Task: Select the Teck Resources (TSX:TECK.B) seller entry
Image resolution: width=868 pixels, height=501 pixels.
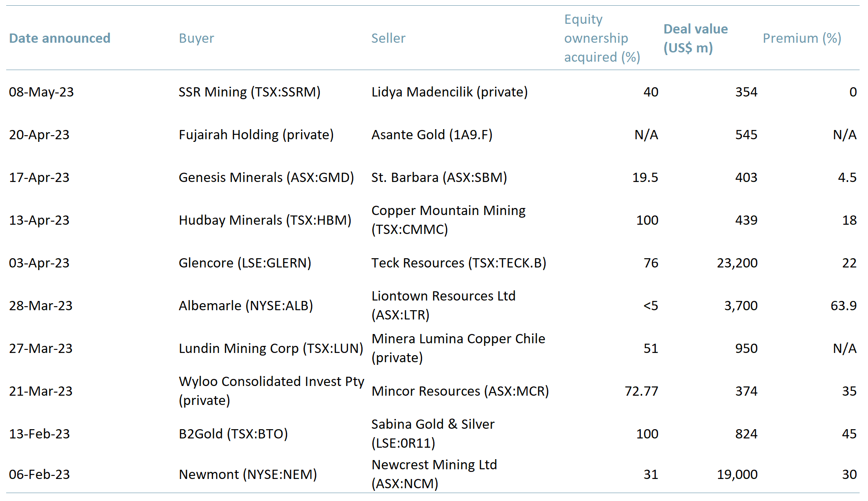Action: click(459, 263)
